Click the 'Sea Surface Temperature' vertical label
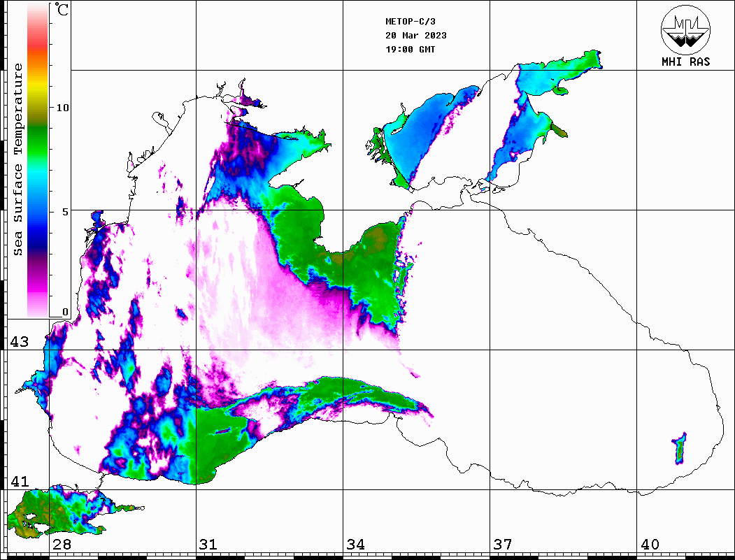This screenshot has width=735, height=560. [17, 159]
